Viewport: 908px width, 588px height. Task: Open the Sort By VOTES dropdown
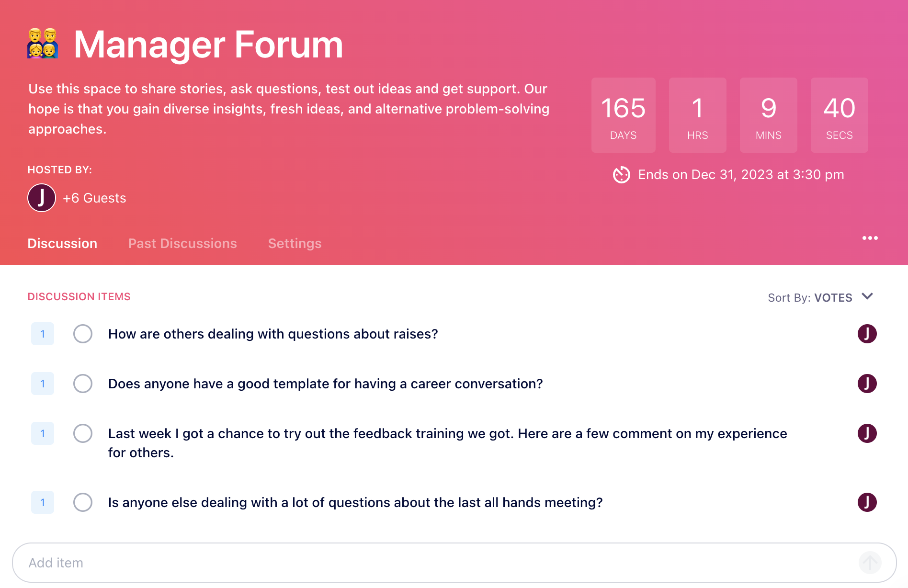[820, 297]
